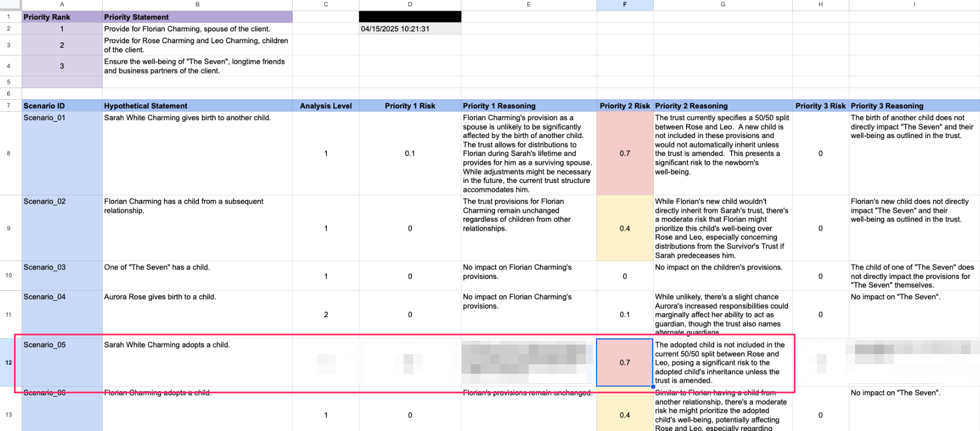Click the Priority 1 Risk header
The height and width of the screenshot is (431, 980).
[410, 106]
